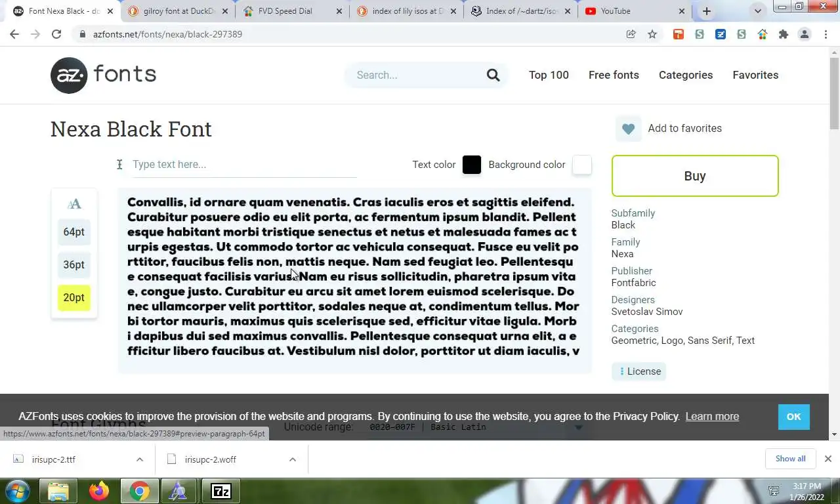The image size is (840, 504).
Task: Open 7-Zip from taskbar
Action: click(x=221, y=491)
